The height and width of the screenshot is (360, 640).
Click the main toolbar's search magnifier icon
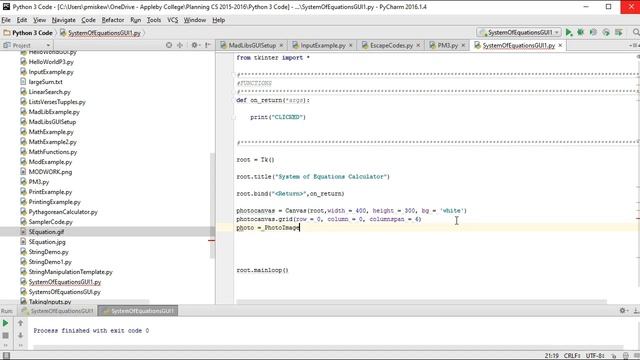(636, 32)
